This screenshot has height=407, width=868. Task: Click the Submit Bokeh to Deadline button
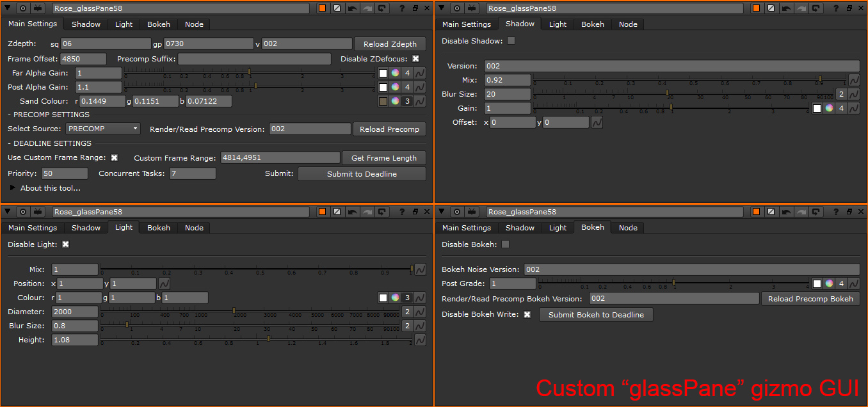(596, 314)
